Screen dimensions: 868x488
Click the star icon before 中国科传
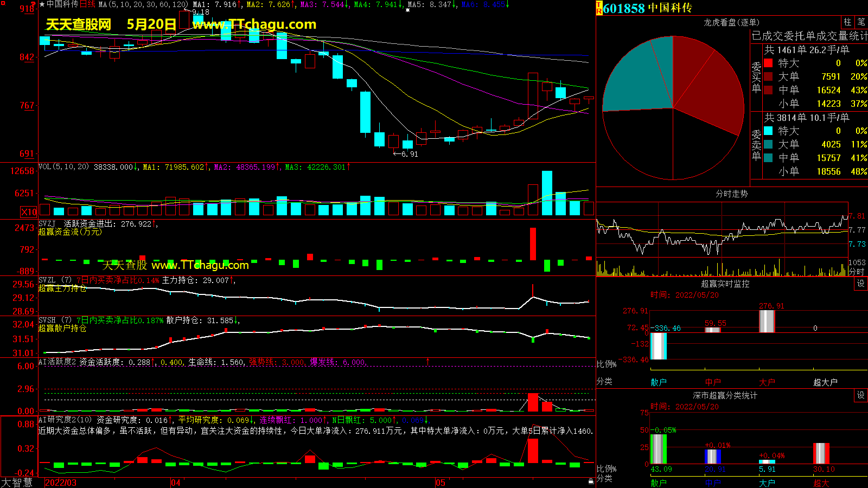point(42,4)
